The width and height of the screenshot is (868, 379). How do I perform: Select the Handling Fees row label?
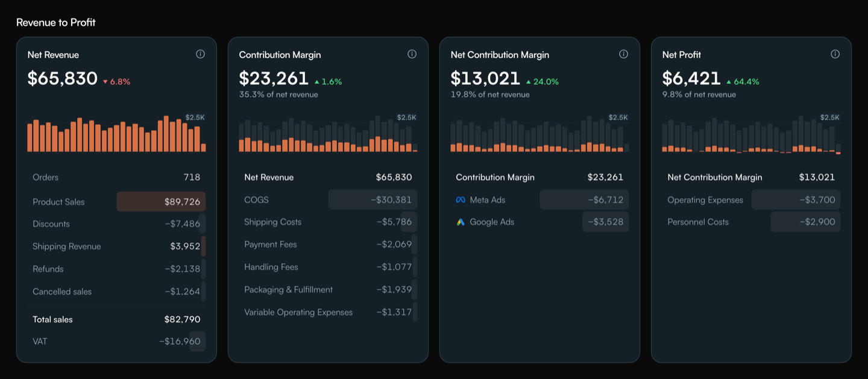(x=271, y=267)
